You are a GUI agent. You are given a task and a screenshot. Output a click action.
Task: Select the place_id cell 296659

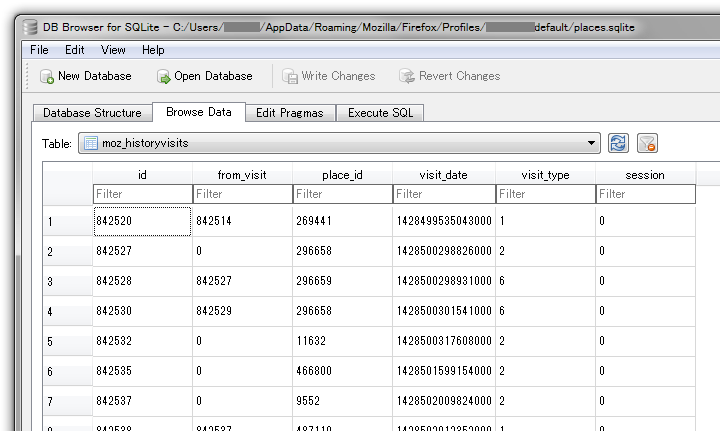pyautogui.click(x=342, y=281)
